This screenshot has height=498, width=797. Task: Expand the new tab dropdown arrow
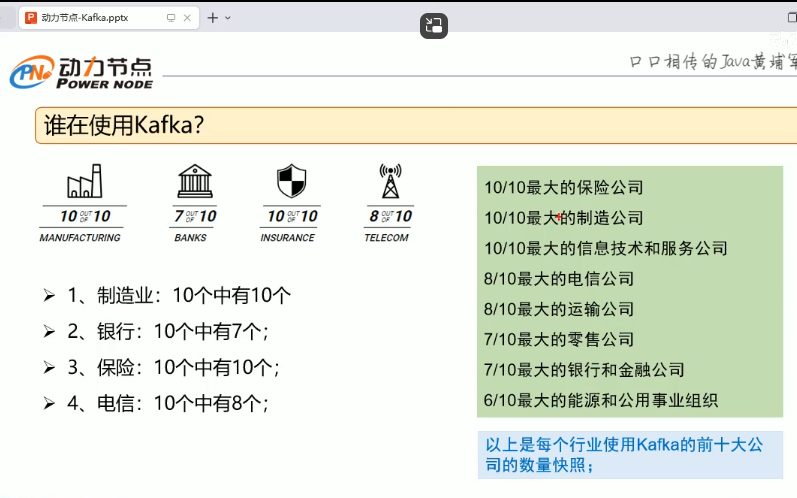coord(228,18)
